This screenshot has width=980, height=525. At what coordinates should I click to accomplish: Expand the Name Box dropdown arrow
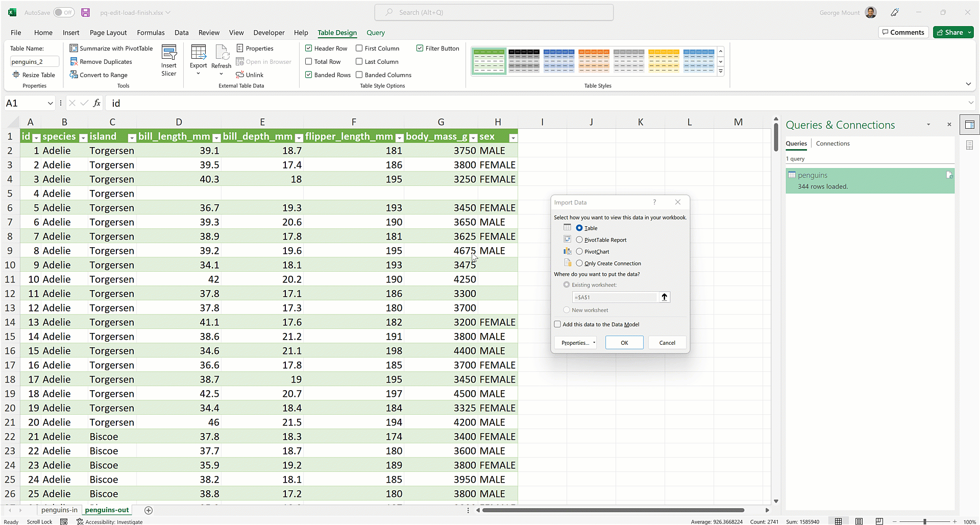coord(50,103)
